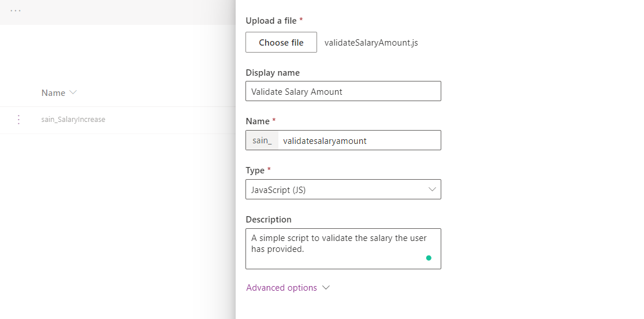The width and height of the screenshot is (644, 319).
Task: Click into the Display name text field
Action: tap(343, 91)
